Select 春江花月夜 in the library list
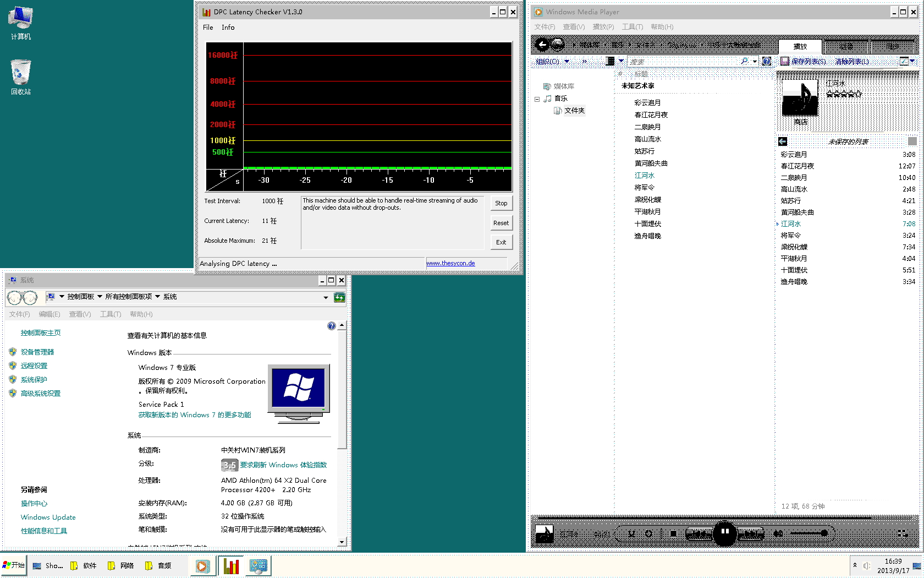Screen dimensions: 924x578 [651, 115]
